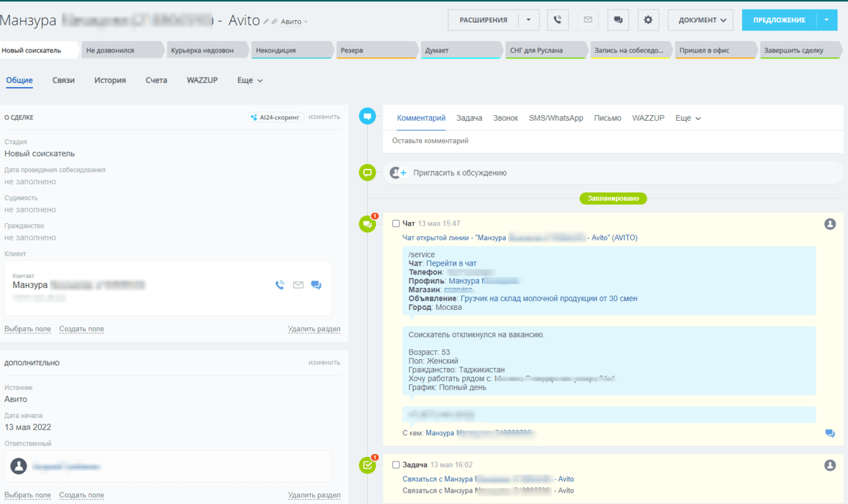848x504 pixels.
Task: Click the user avatar on the Задача activity
Action: click(830, 465)
